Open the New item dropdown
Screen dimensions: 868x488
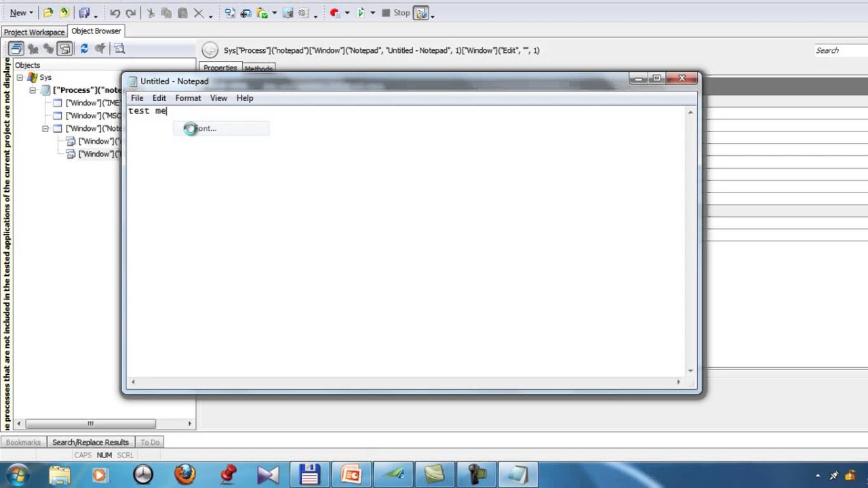click(21, 13)
